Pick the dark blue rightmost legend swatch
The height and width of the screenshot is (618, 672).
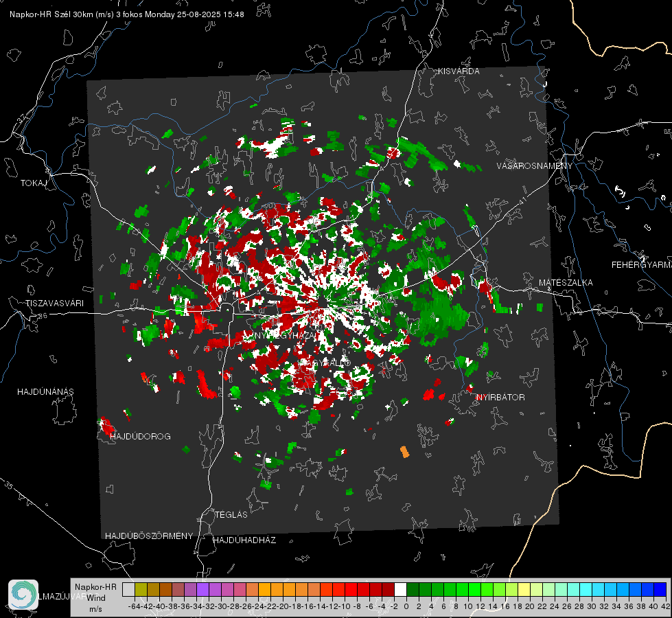click(660, 590)
